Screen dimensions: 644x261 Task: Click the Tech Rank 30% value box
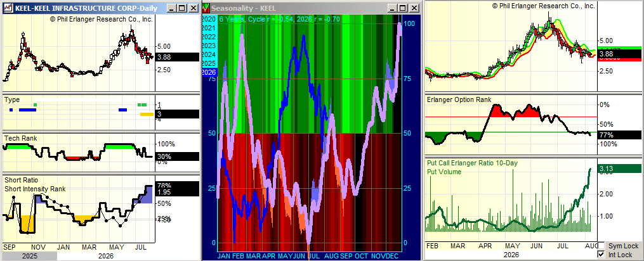click(x=176, y=156)
